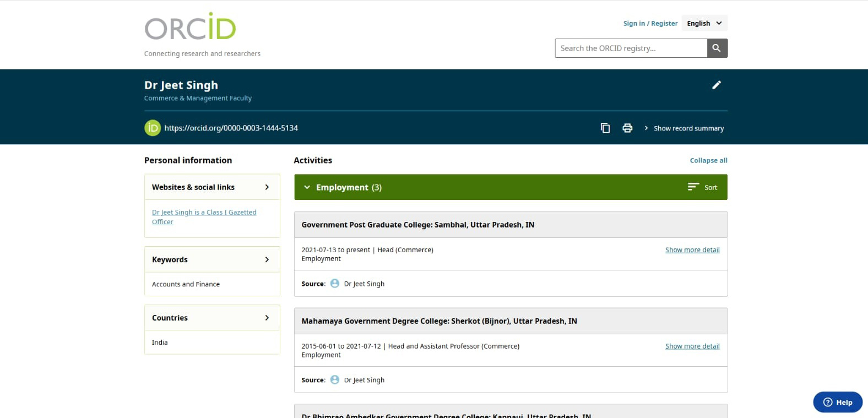Click source avatar icon under Sambhal employment
The width and height of the screenshot is (868, 418).
coord(335,284)
